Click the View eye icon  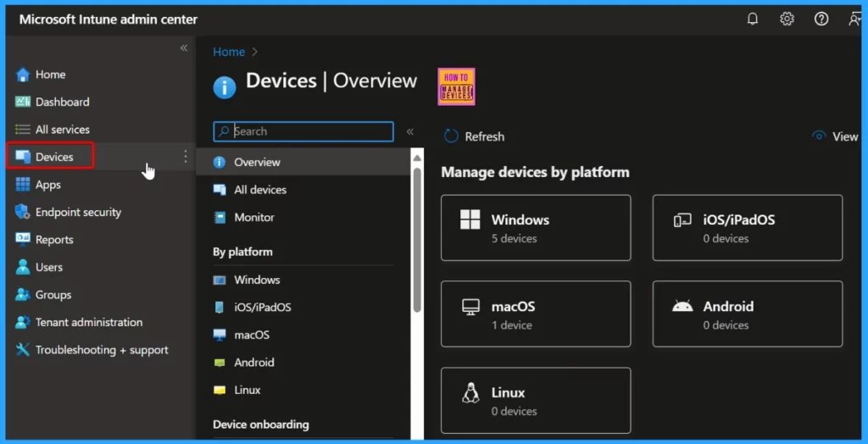[x=819, y=136]
